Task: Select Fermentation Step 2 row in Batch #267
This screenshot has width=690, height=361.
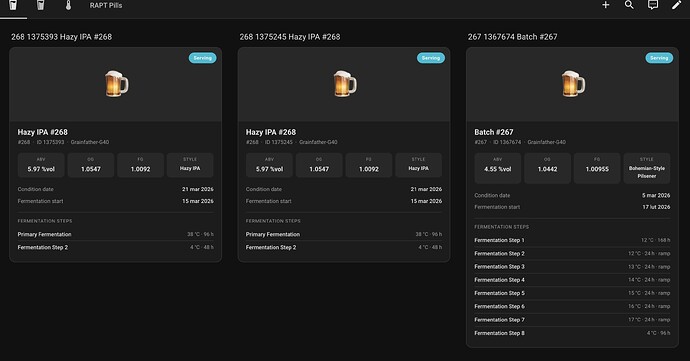Action: 572,254
